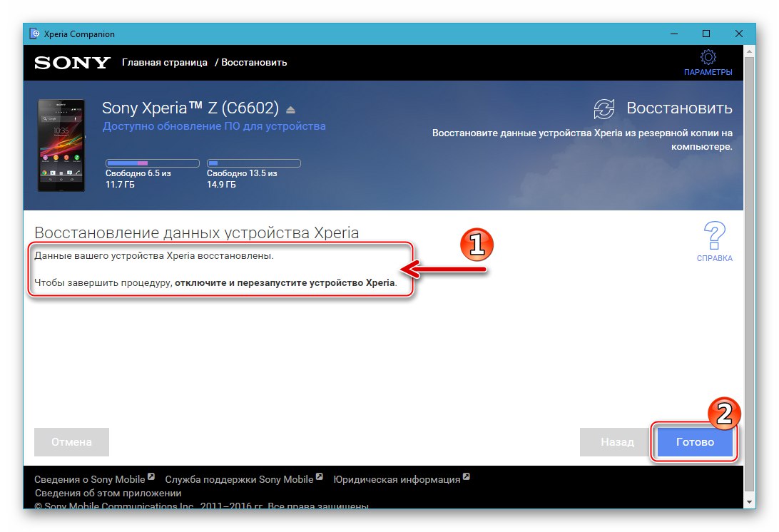
Task: Click the Xperia Z phone thumbnail
Action: 61,145
